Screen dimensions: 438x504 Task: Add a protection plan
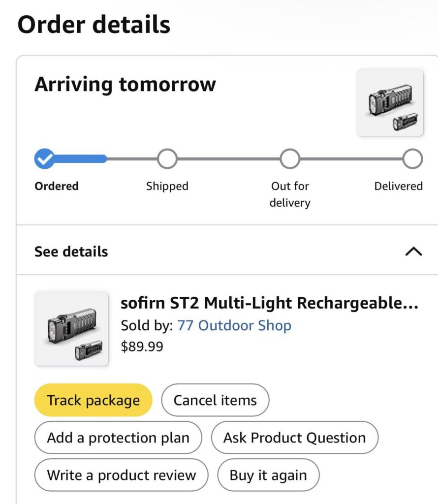[118, 438]
